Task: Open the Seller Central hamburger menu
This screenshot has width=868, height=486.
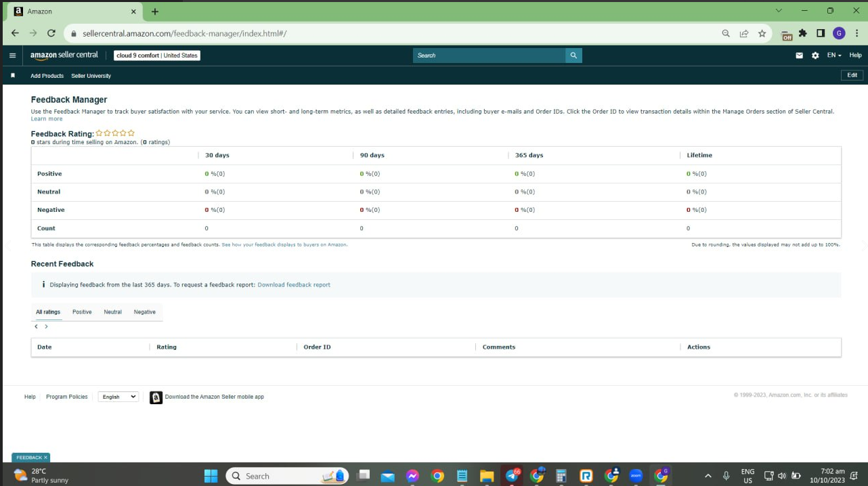Action: pos(12,56)
